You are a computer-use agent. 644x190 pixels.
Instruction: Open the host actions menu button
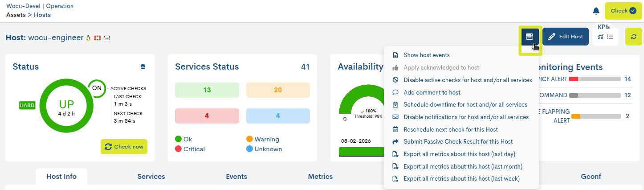[x=530, y=37]
